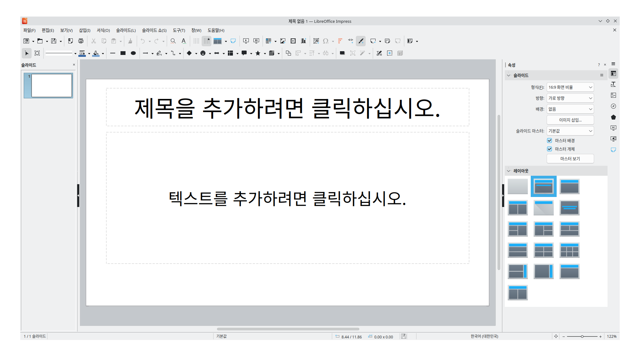The image size is (640, 364).
Task: Insert a chart from the toolbar
Action: [x=303, y=41]
